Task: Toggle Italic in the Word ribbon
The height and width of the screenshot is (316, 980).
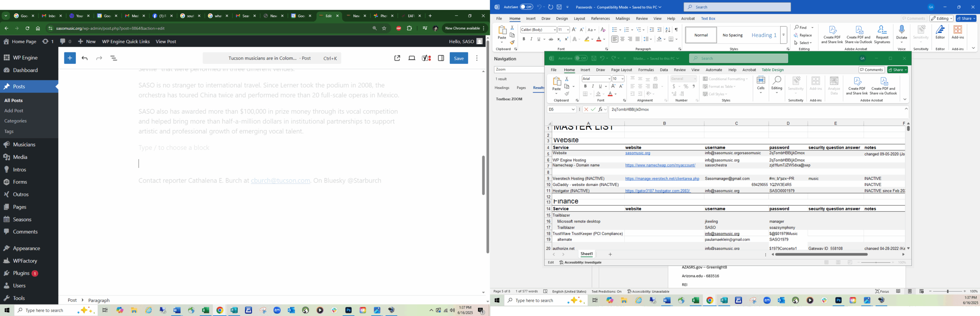Action: coord(531,39)
